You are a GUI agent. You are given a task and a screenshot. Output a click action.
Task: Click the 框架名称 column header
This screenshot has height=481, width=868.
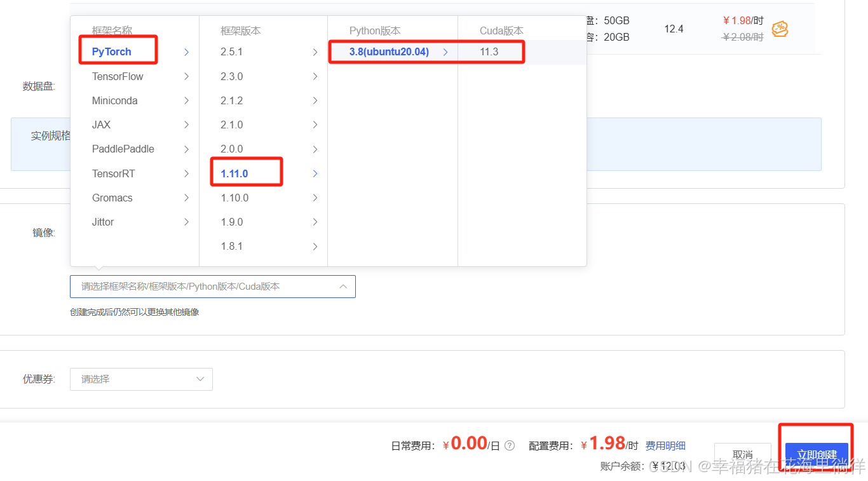[x=112, y=30]
